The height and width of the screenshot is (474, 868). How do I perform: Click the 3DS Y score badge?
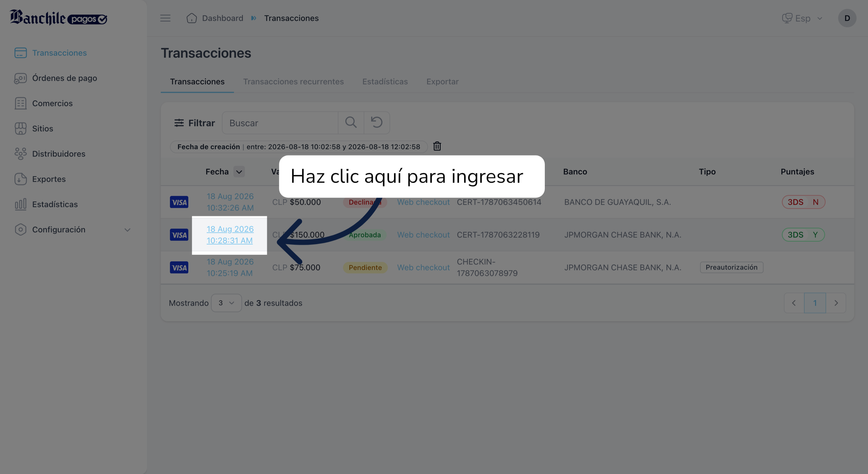tap(803, 235)
